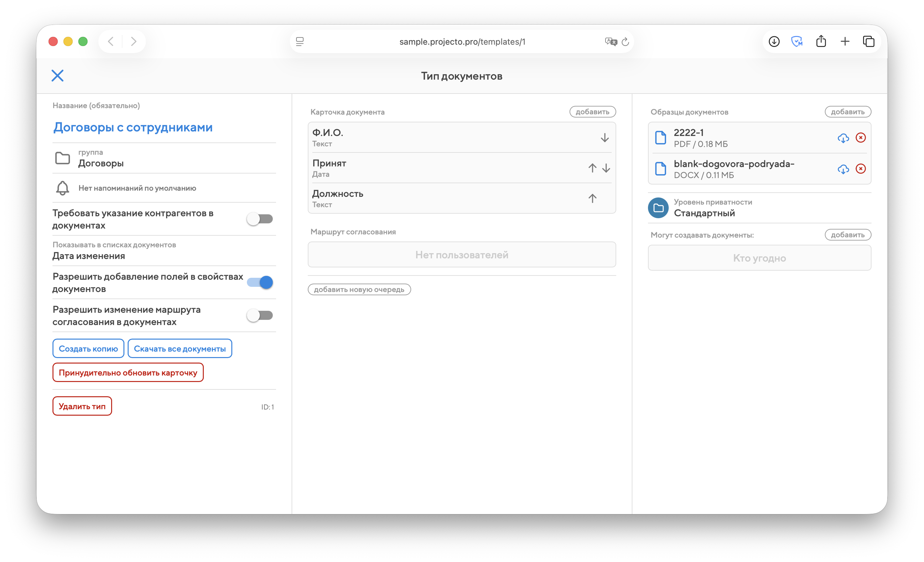Download blank-dogovora-podryada DOCX via cloud icon
This screenshot has width=924, height=562.
coord(843,169)
